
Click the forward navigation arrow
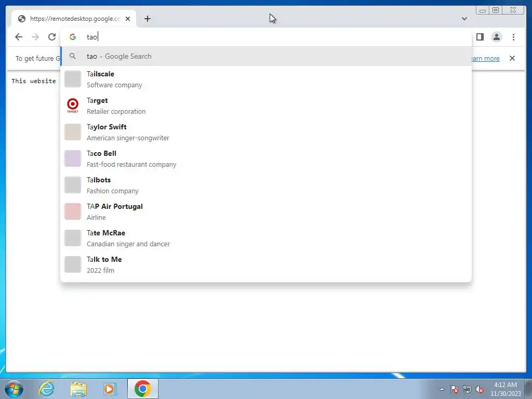click(35, 37)
